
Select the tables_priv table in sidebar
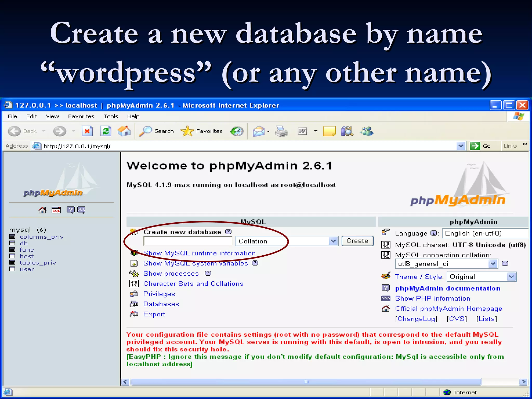[x=38, y=263]
